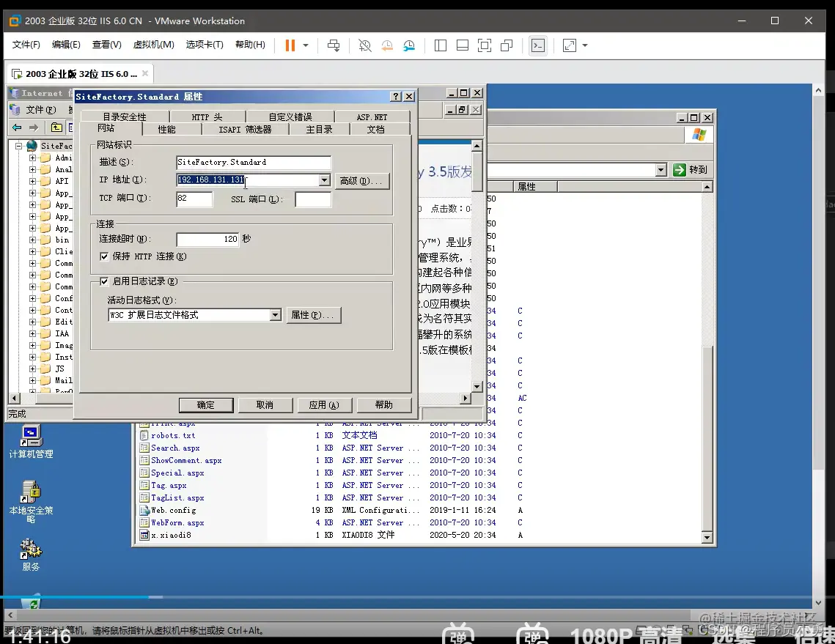Click the stretch guest display icon
The image size is (835, 644).
[570, 45]
